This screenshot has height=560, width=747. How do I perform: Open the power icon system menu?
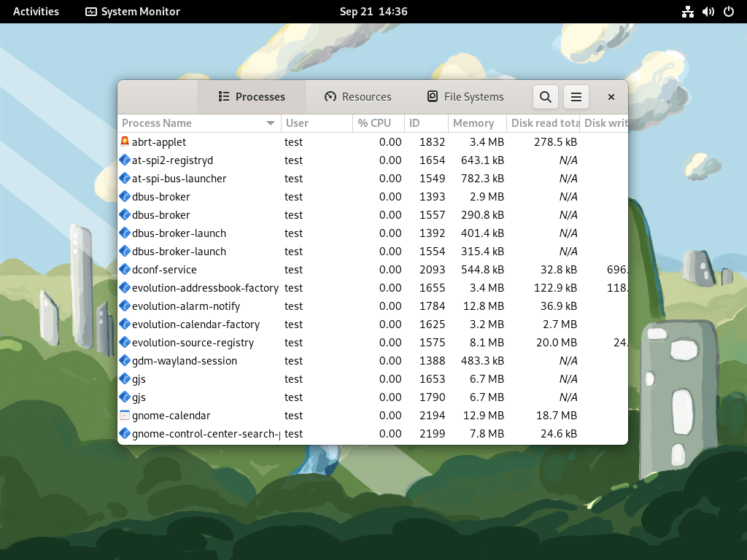(x=729, y=12)
